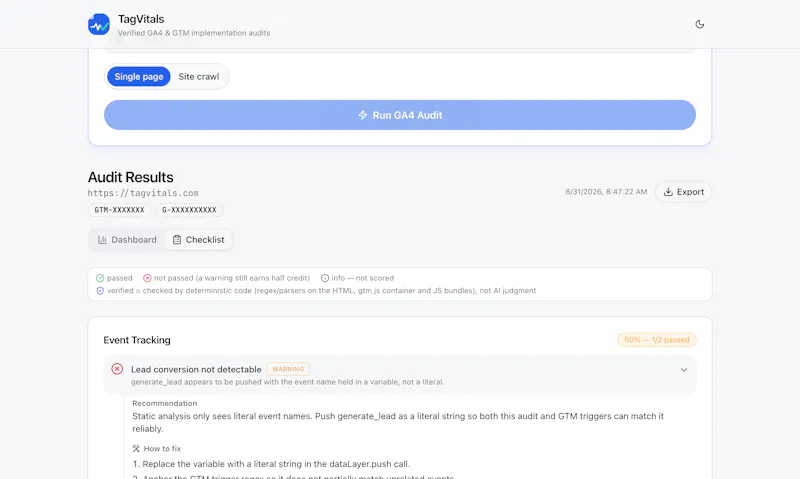
Task: Click the TagVitals app title
Action: coord(141,19)
